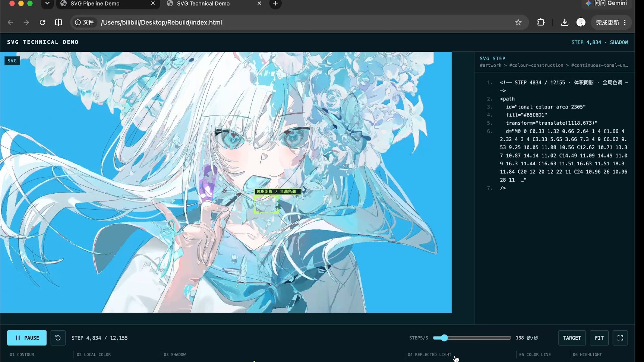Open the browser side panel icon
Image resolution: width=644 pixels, height=362 pixels.
(x=59, y=22)
